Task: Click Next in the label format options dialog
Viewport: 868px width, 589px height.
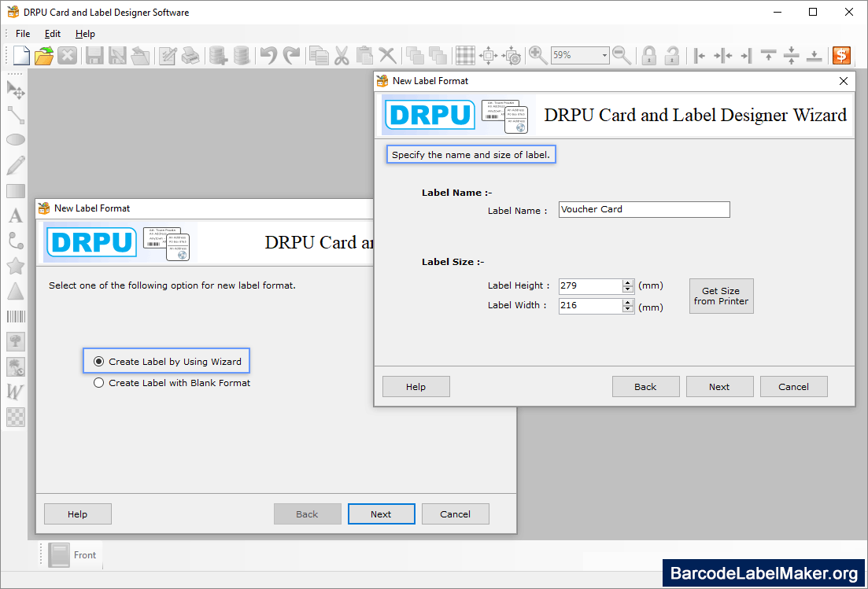Action: 382,514
